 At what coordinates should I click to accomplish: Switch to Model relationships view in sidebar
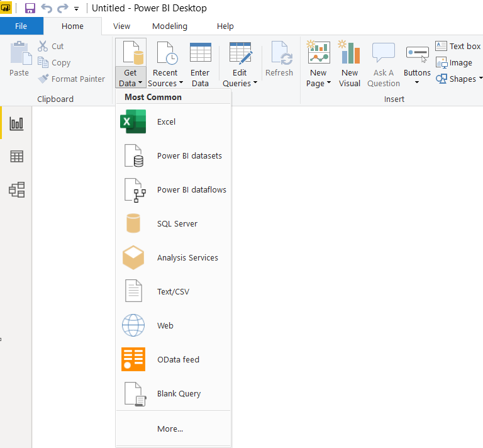pos(16,189)
